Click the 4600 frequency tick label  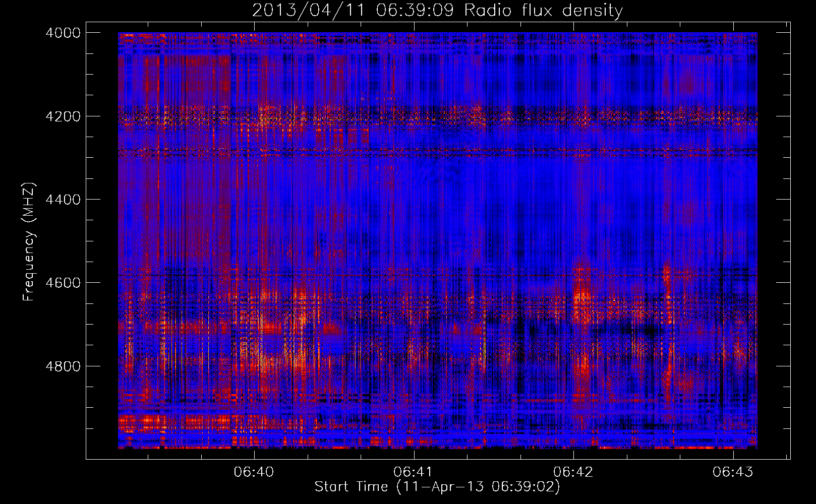tap(63, 283)
